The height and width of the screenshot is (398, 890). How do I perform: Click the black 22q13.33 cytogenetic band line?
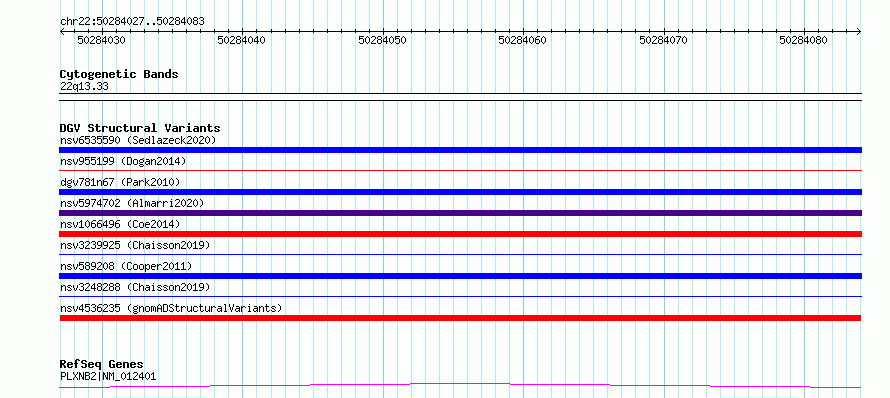460,97
